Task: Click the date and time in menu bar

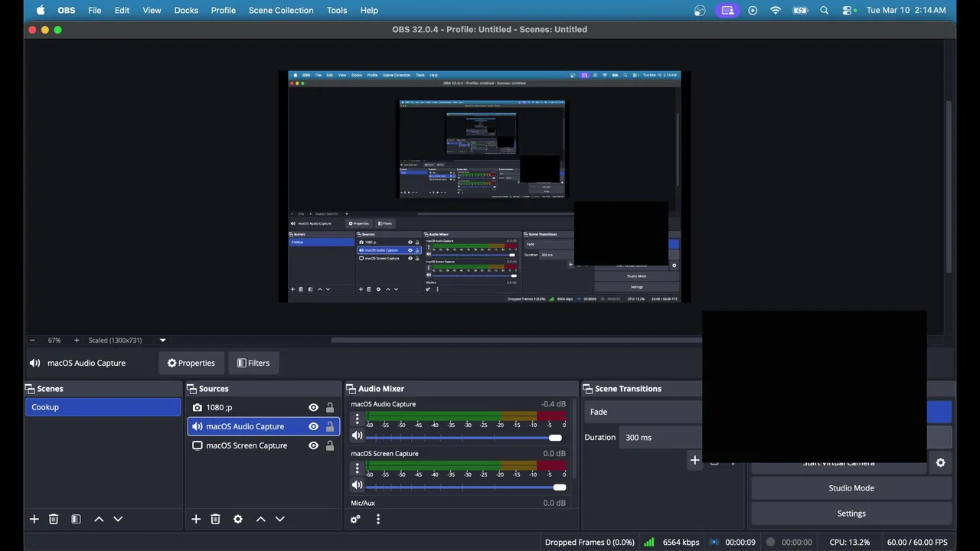Action: [906, 10]
